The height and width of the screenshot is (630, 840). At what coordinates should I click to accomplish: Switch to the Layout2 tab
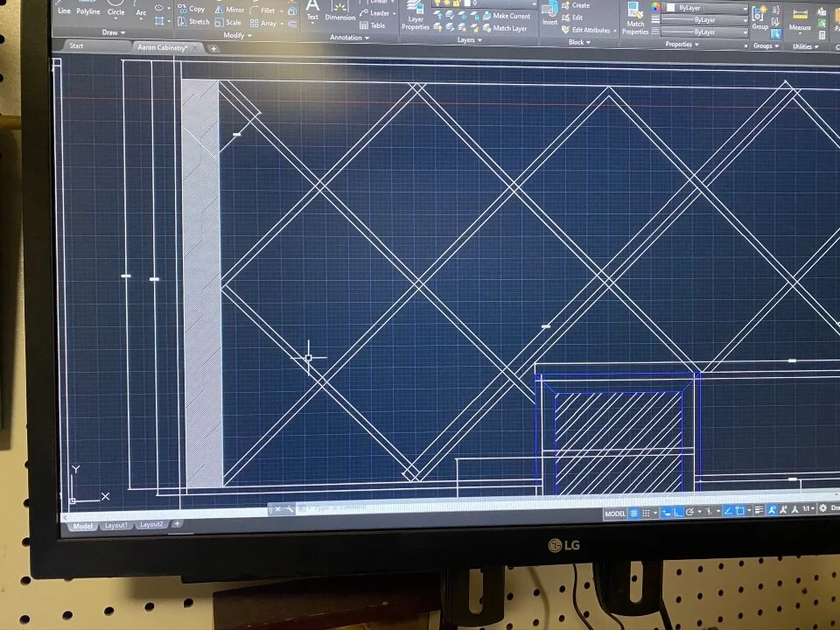coord(151,524)
